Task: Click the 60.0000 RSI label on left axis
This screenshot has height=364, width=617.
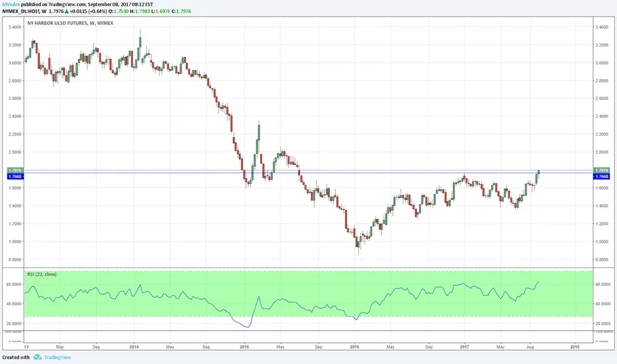Action: point(14,285)
